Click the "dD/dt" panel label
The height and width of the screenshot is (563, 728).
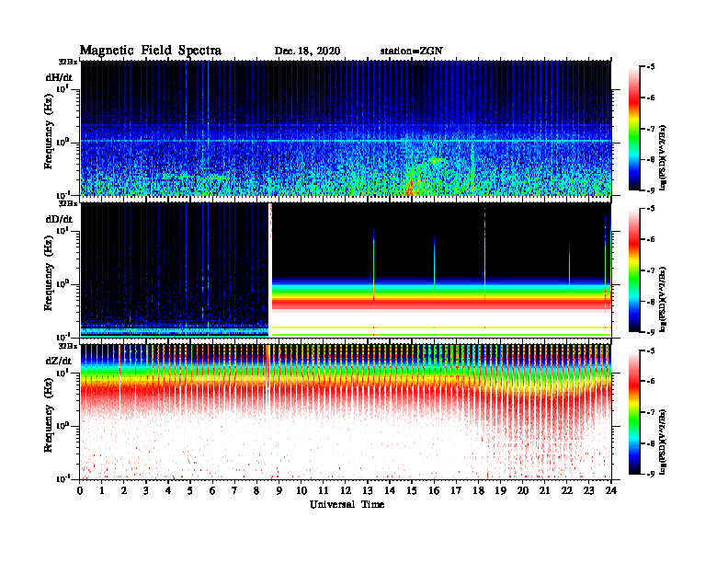coord(59,219)
